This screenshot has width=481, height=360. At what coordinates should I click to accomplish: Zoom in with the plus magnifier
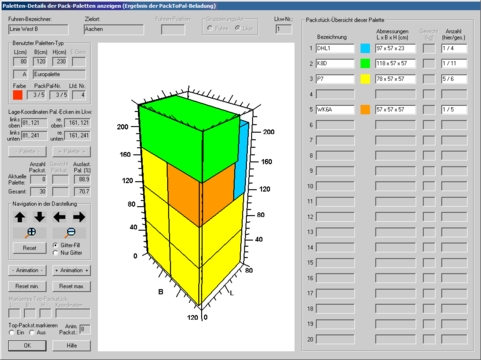click(x=30, y=233)
